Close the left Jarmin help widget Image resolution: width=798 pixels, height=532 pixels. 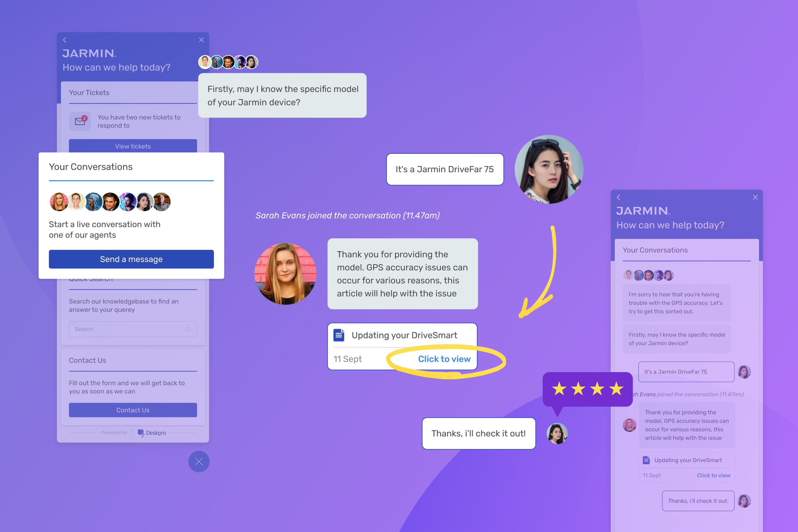[201, 40]
